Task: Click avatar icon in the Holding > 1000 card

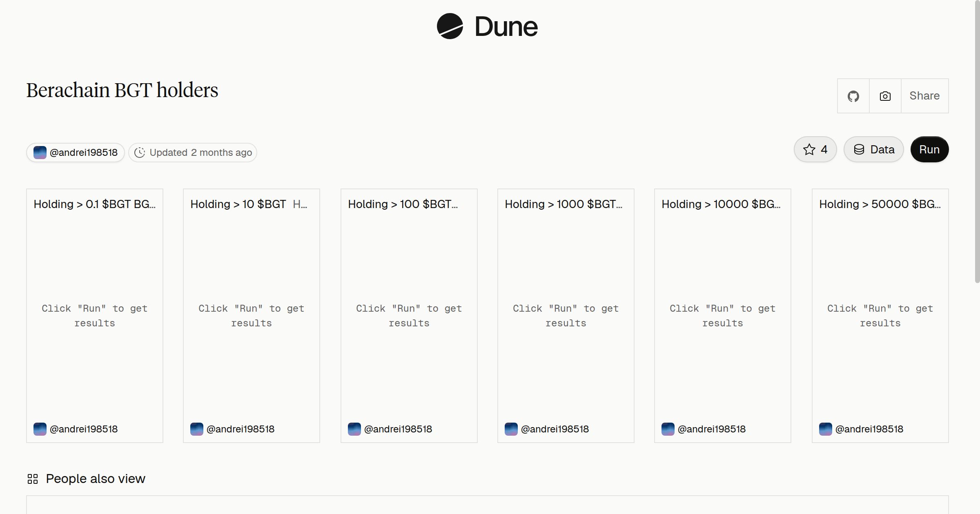Action: coord(511,429)
